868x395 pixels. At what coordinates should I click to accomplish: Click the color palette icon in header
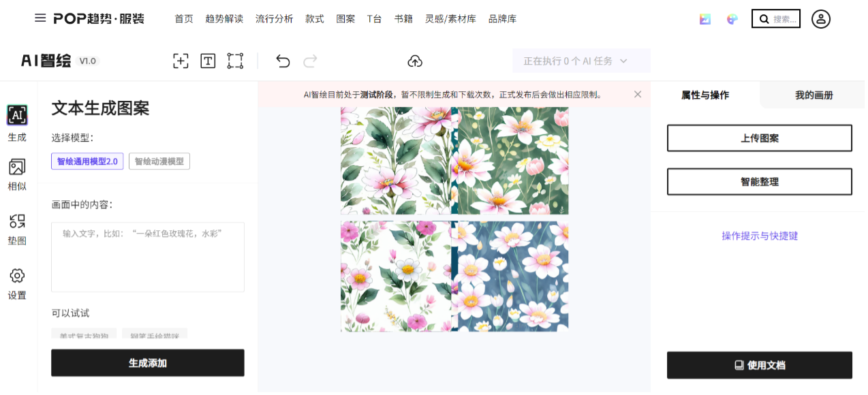coord(732,19)
